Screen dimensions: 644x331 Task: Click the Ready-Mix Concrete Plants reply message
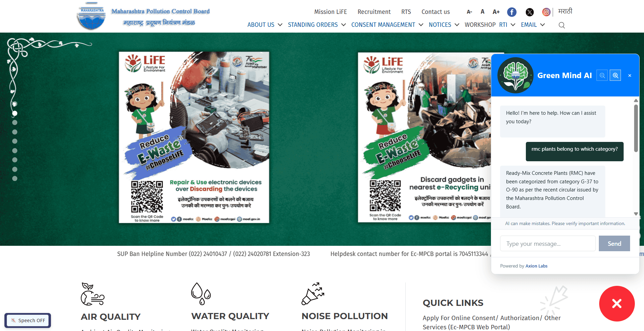pyautogui.click(x=552, y=191)
